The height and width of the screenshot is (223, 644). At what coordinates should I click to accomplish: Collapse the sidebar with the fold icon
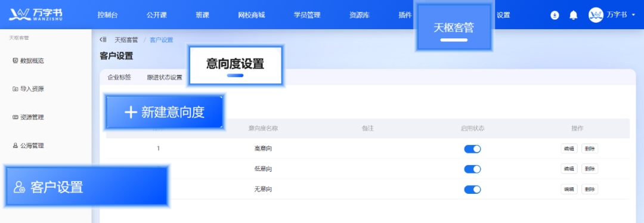[103, 40]
